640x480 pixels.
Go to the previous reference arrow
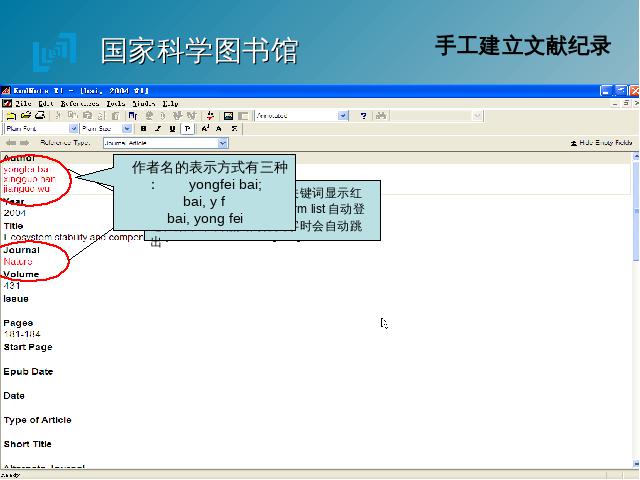tap(11, 142)
